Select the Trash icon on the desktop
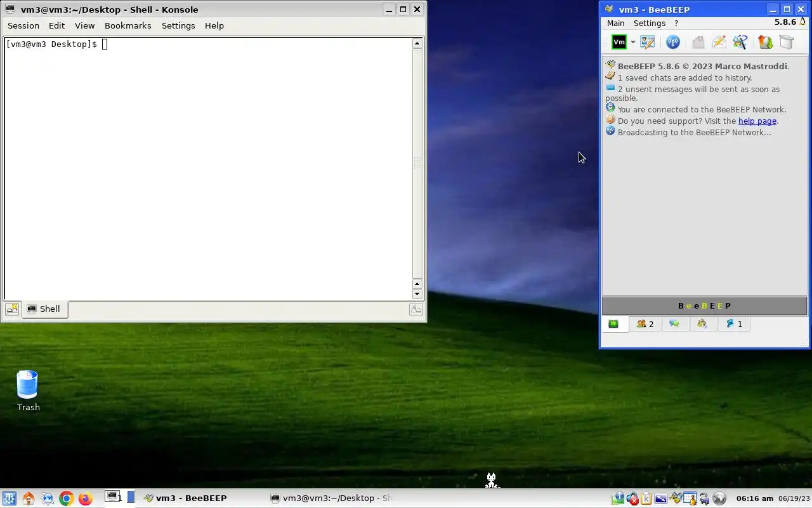Viewport: 812px width, 508px height. [28, 391]
